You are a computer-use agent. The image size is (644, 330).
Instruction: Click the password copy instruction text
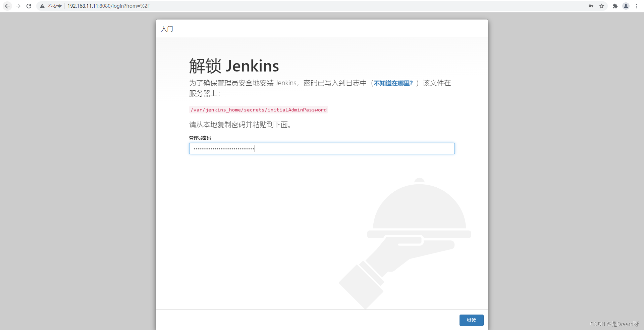(240, 125)
